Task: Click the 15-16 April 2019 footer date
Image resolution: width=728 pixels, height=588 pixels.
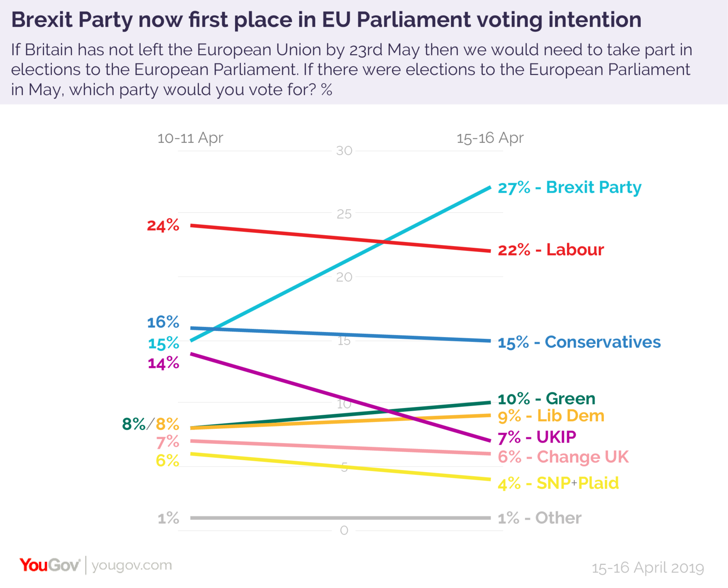Action: click(x=647, y=568)
